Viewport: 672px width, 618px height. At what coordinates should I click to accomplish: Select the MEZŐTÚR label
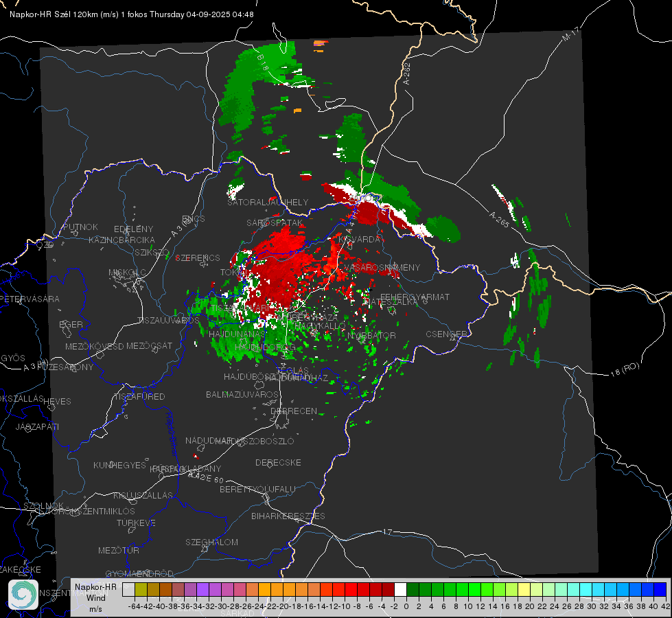[119, 550]
